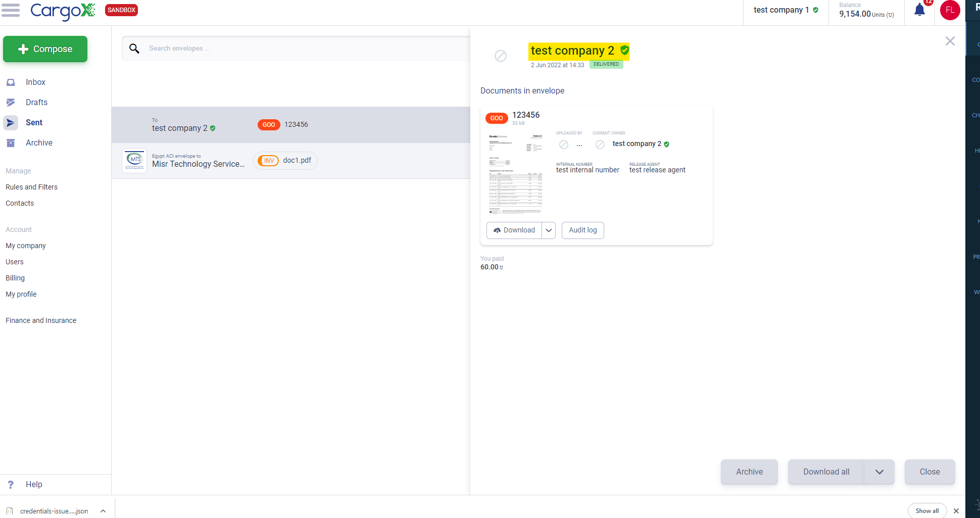Open the Drafts section
This screenshot has height=518, width=980.
36,102
